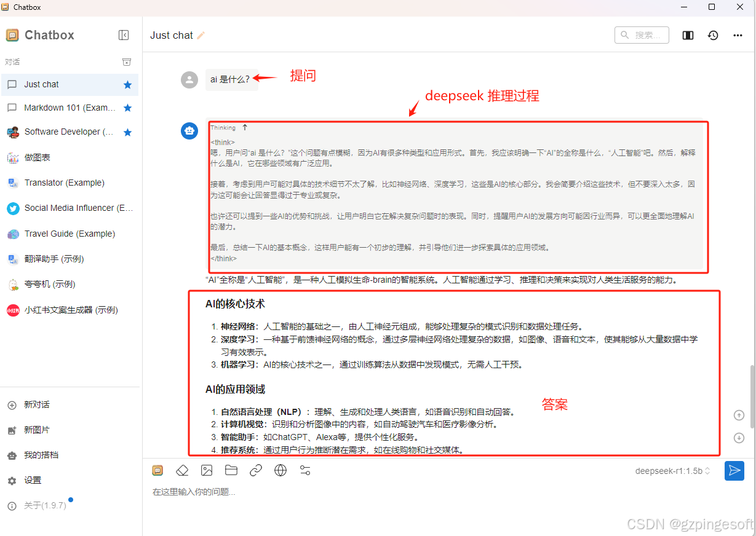
Task: Click the archive icon beside 对话
Action: [x=126, y=62]
